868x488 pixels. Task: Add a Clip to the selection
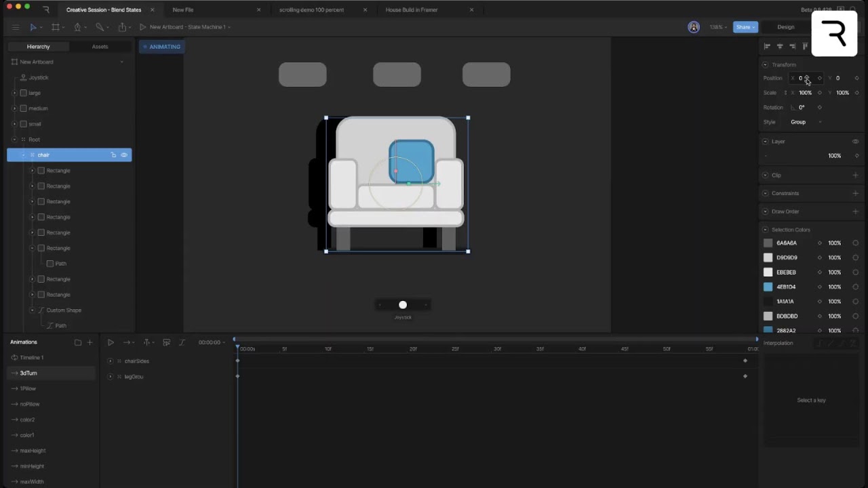855,175
